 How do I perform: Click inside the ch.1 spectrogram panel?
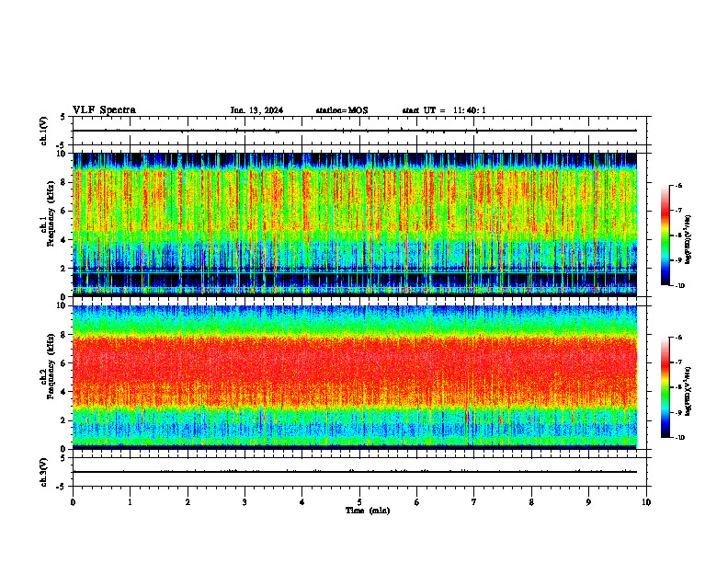coord(355,224)
